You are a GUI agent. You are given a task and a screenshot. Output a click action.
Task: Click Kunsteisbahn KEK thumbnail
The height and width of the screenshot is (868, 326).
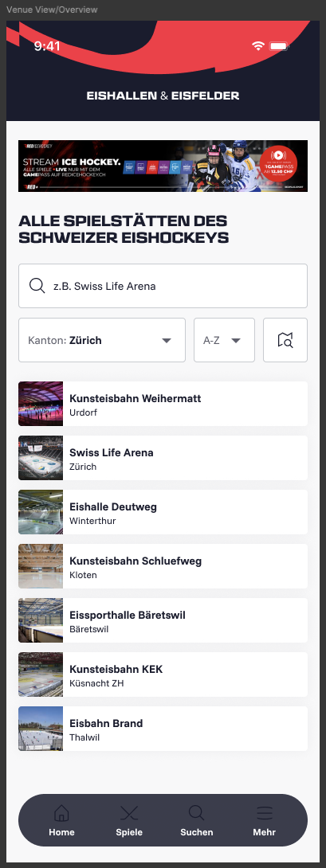pyautogui.click(x=41, y=674)
